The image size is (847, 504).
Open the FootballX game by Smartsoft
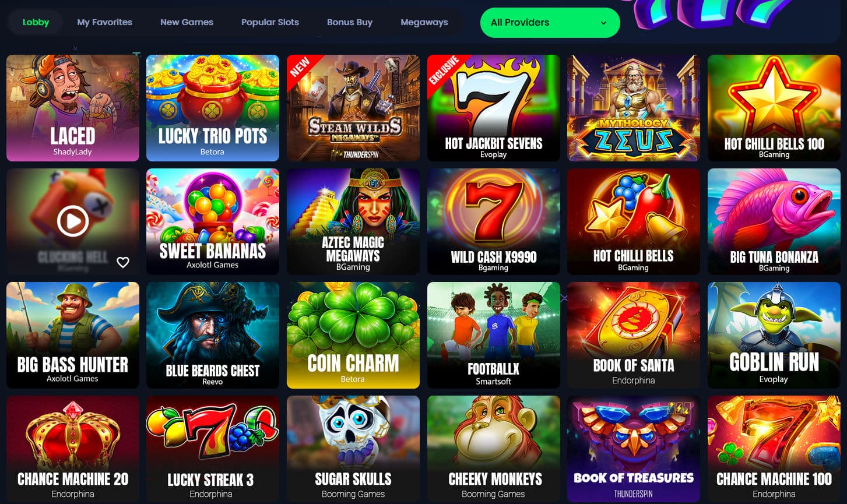pos(494,335)
